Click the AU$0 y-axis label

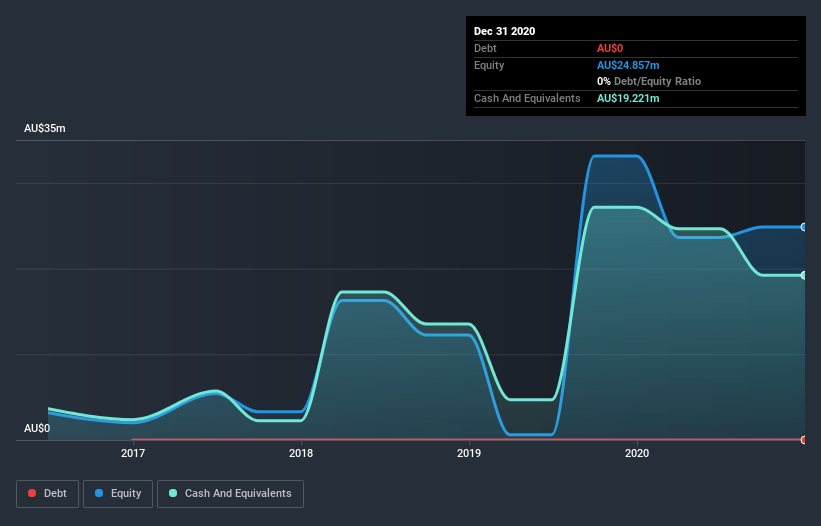(x=37, y=428)
